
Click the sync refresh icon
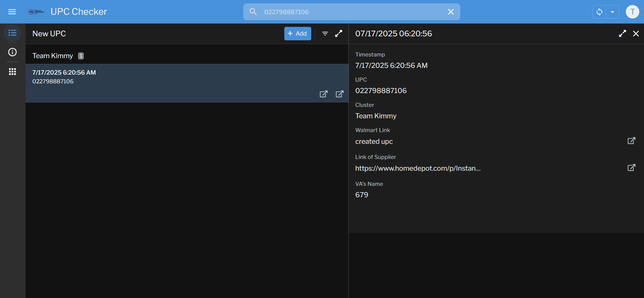point(599,12)
